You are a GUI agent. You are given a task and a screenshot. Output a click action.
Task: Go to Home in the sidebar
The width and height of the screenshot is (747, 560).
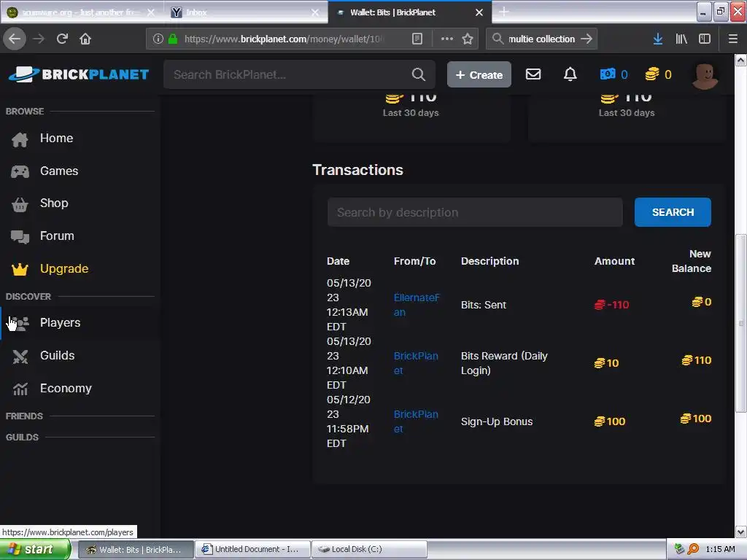pos(56,138)
